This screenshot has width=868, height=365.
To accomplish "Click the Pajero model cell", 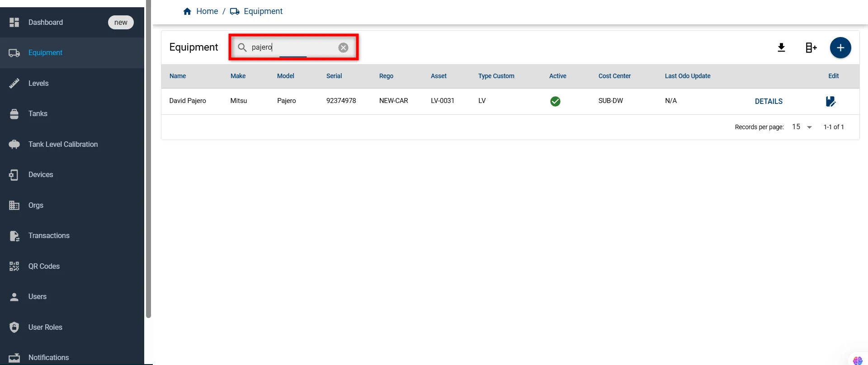I will coord(287,101).
